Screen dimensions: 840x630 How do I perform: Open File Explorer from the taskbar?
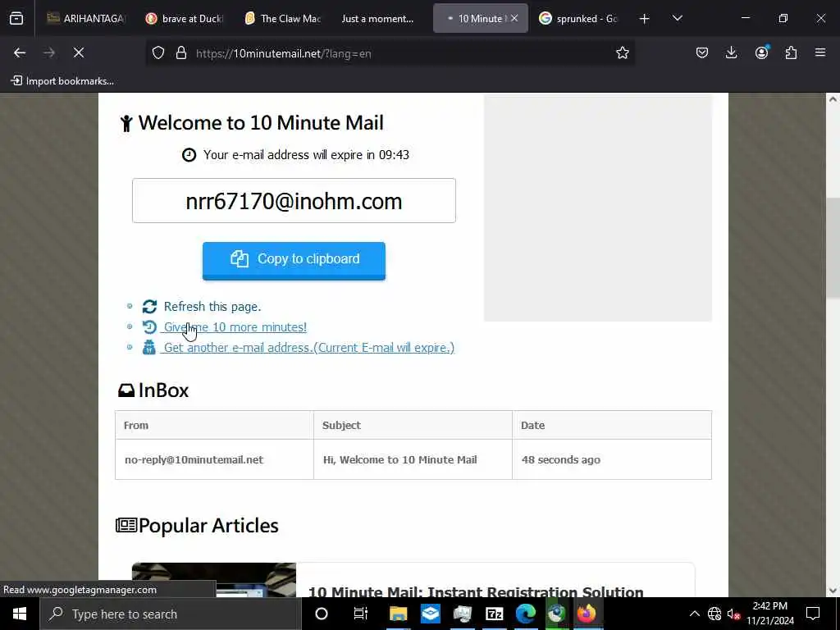(398, 614)
